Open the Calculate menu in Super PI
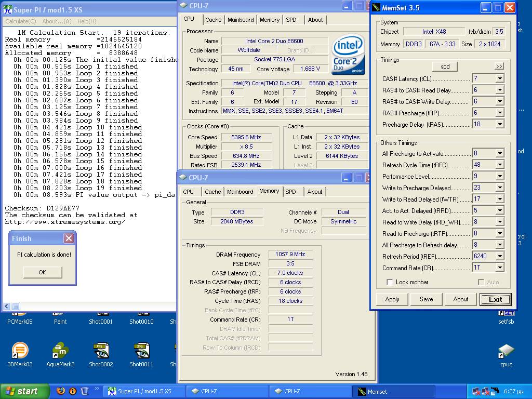This screenshot has height=399, width=532. [20, 21]
